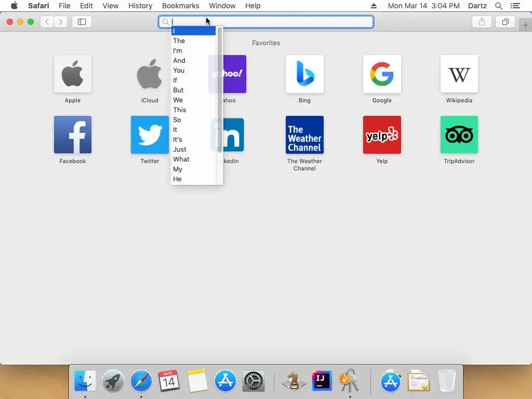Screen dimensions: 532x399
Task: Open The Weather Channel favorite
Action: click(304, 135)
